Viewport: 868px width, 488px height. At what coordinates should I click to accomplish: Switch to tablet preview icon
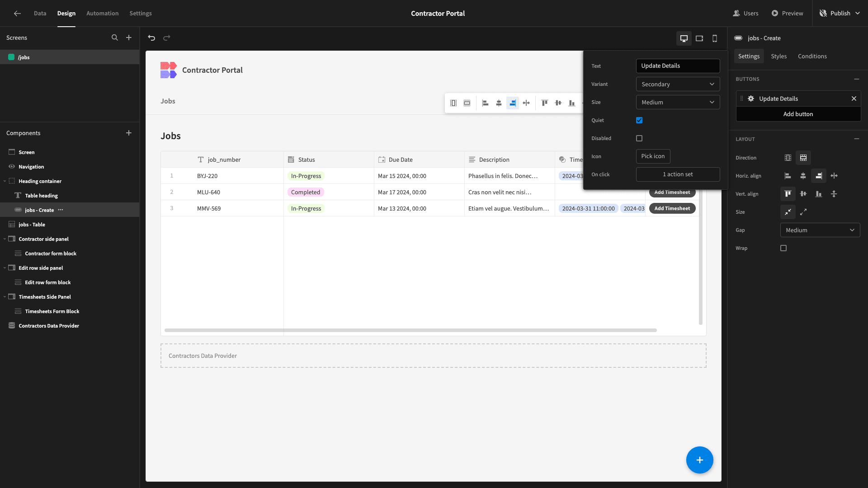(699, 38)
